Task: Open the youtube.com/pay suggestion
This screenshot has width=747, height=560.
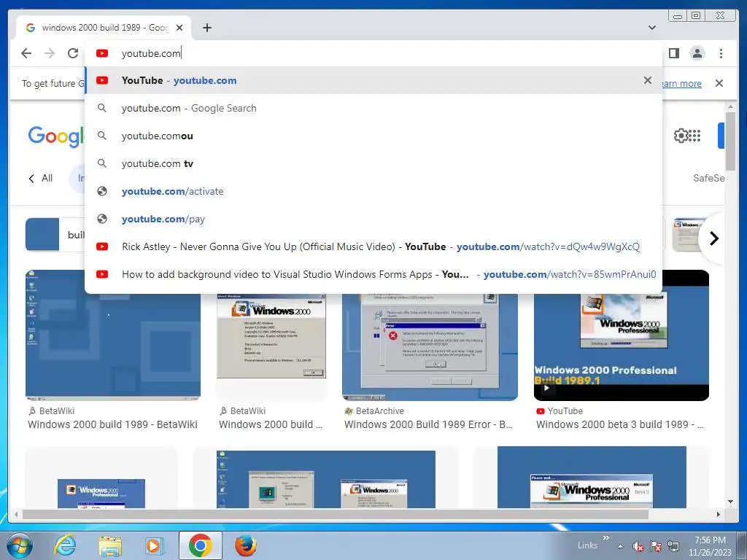Action: (x=373, y=219)
